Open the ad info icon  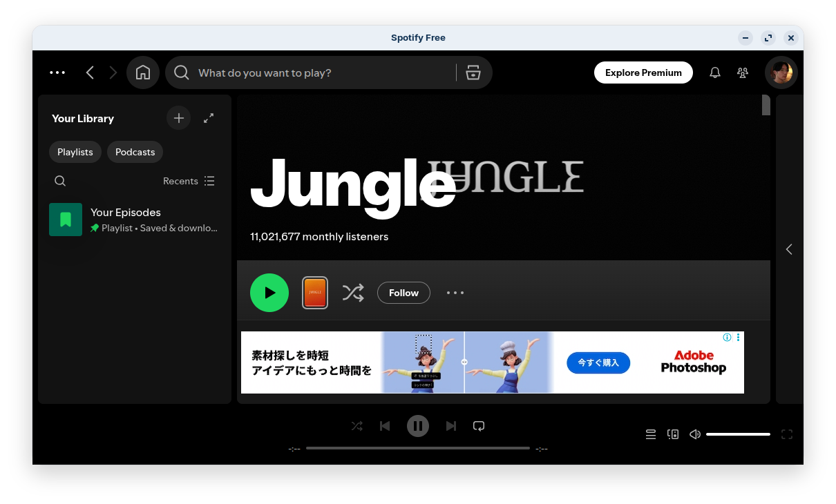[727, 338]
